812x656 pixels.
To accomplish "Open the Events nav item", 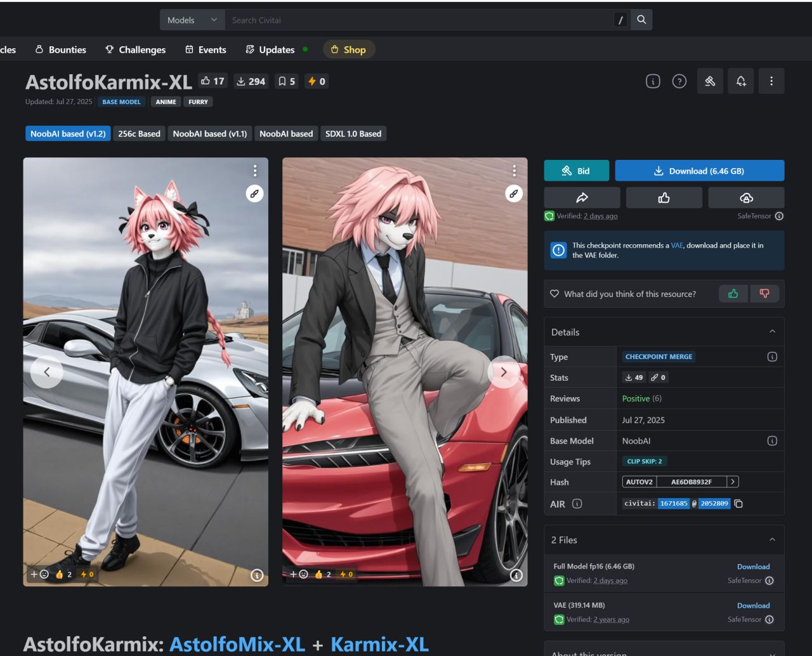I will click(x=206, y=49).
